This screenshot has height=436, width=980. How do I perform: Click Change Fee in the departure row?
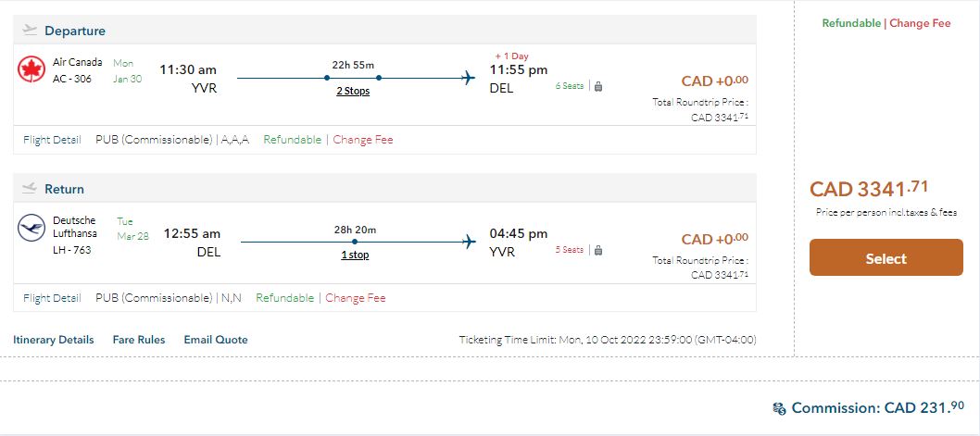(363, 140)
